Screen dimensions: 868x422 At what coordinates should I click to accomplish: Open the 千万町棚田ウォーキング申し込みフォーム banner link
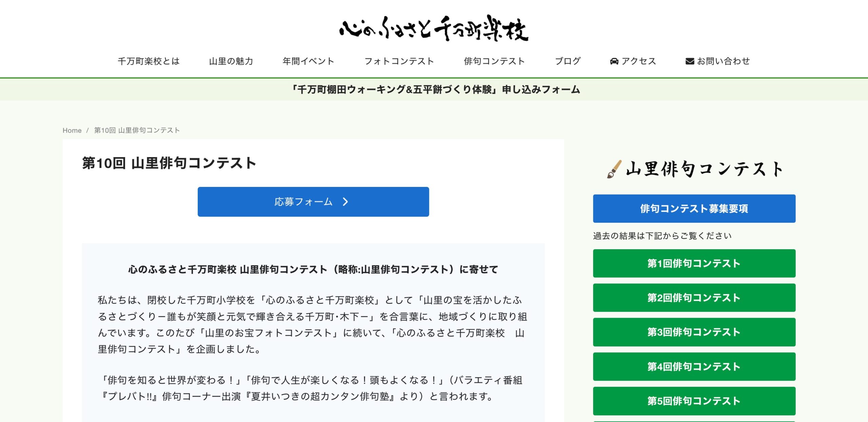436,89
